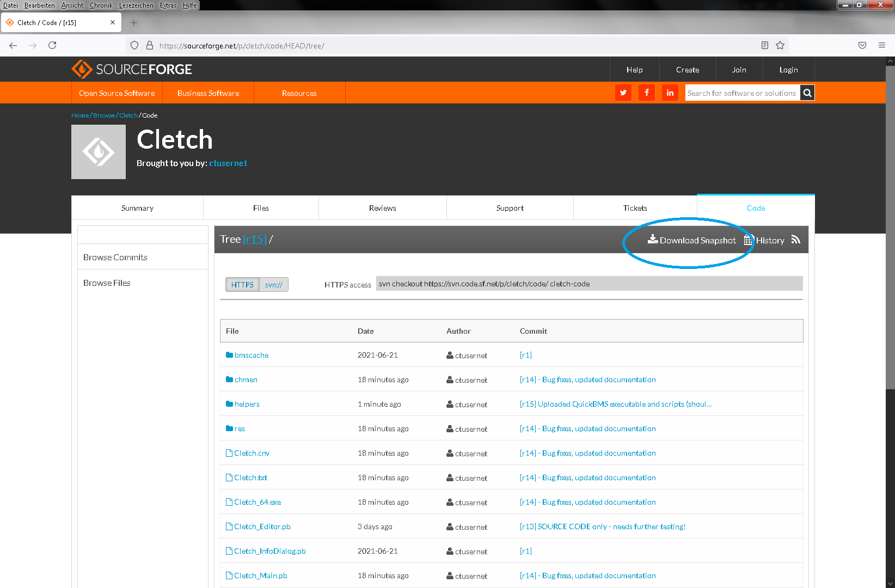This screenshot has width=895, height=588.
Task: Click the Join link
Action: 739,70
